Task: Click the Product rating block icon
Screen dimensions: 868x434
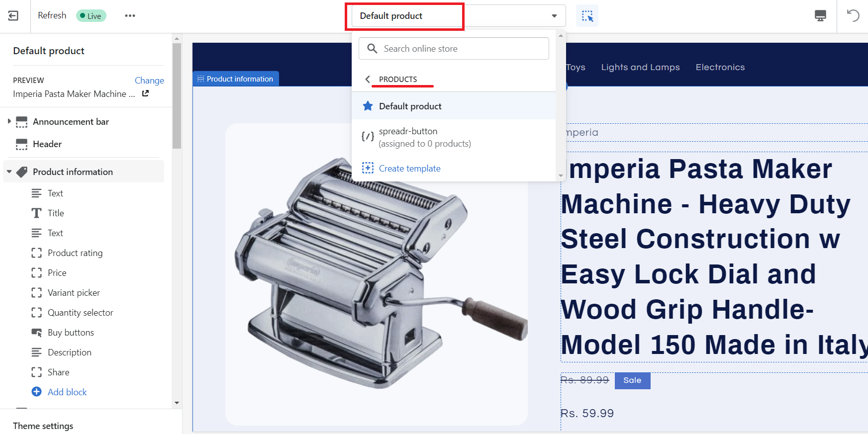Action: pos(36,253)
